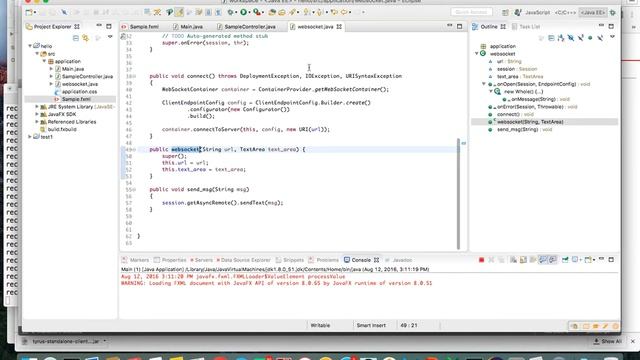Click the Collapse All icon in Project Explorer
Image resolution: width=640 pixels, height=360 pixels.
(x=76, y=38)
